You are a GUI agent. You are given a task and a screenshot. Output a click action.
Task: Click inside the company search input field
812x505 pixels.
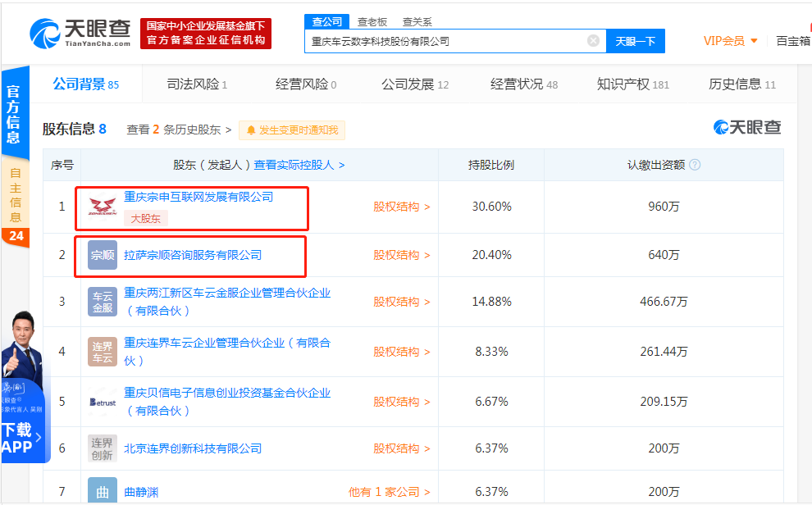click(451, 40)
